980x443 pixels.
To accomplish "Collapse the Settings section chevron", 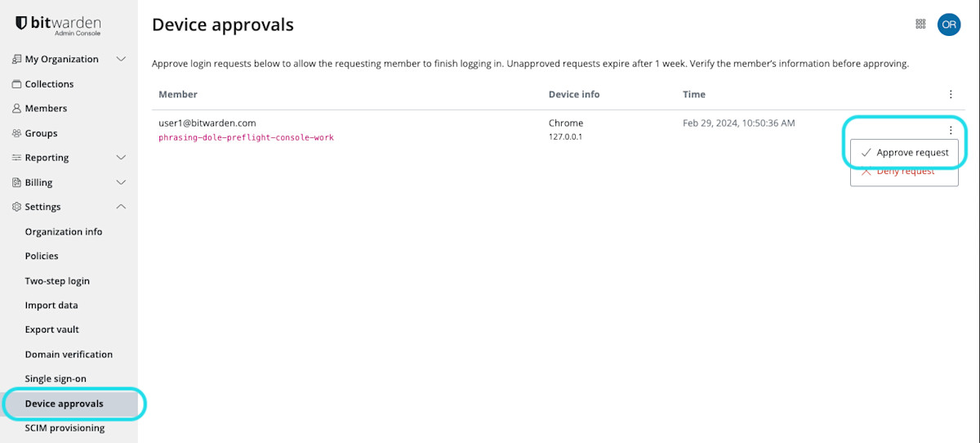I will click(x=121, y=207).
